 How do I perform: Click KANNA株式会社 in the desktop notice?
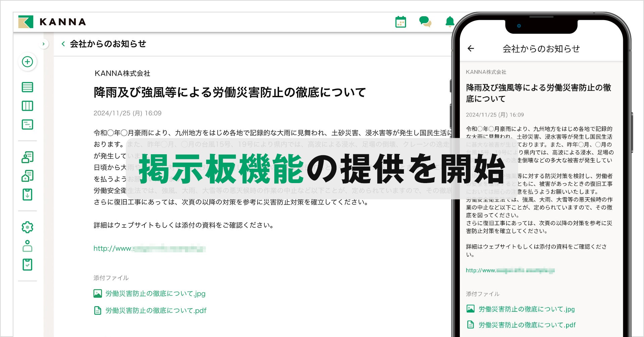coord(122,73)
